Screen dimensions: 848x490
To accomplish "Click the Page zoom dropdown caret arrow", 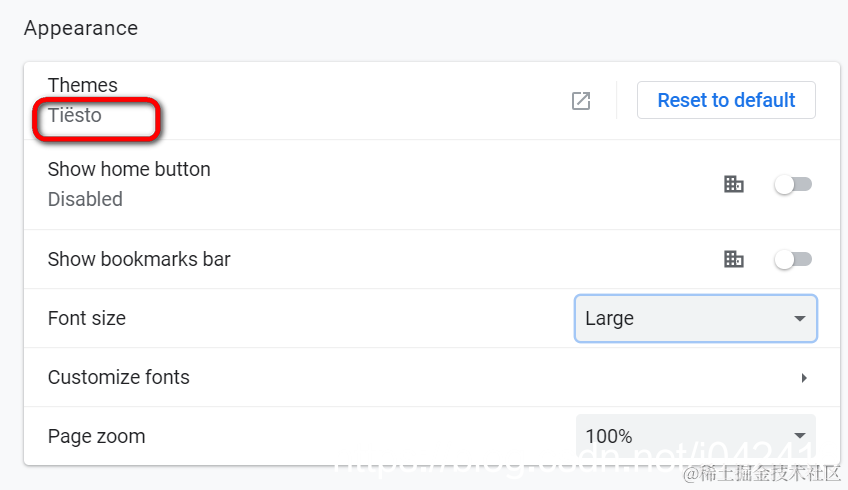I will pyautogui.click(x=799, y=436).
